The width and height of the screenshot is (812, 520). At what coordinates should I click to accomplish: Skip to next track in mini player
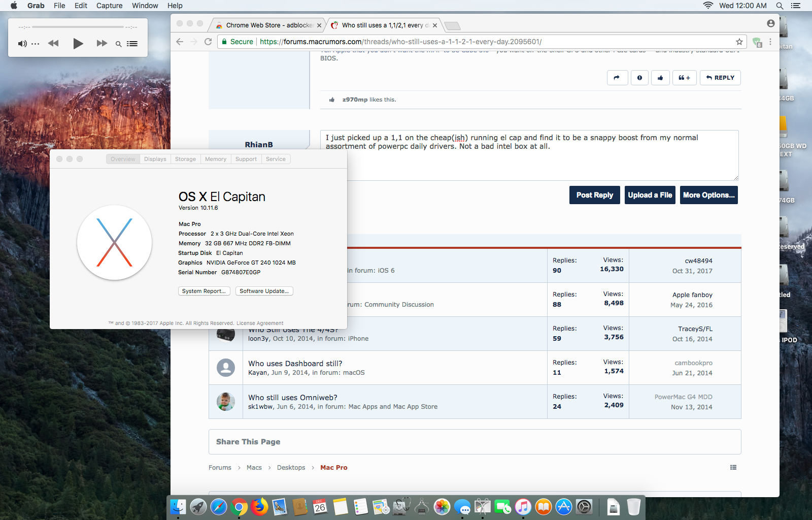coord(102,44)
